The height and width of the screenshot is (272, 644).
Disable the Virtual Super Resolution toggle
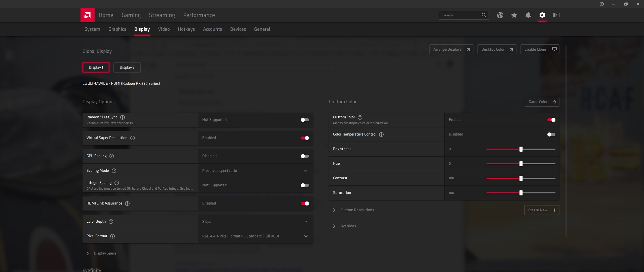(305, 138)
